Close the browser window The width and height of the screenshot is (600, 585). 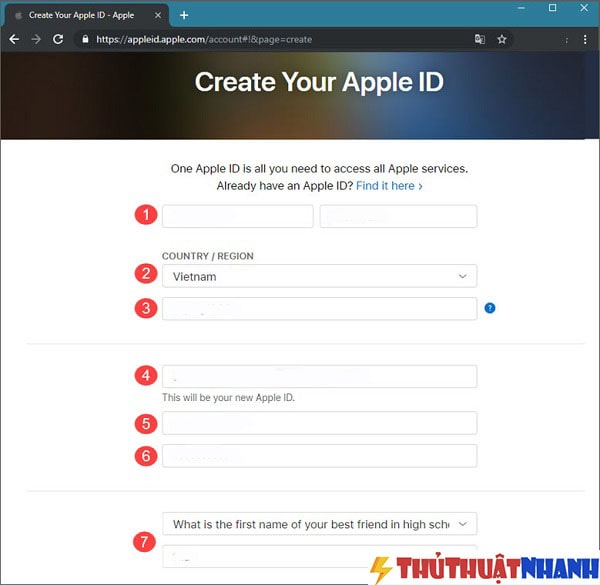pos(584,8)
